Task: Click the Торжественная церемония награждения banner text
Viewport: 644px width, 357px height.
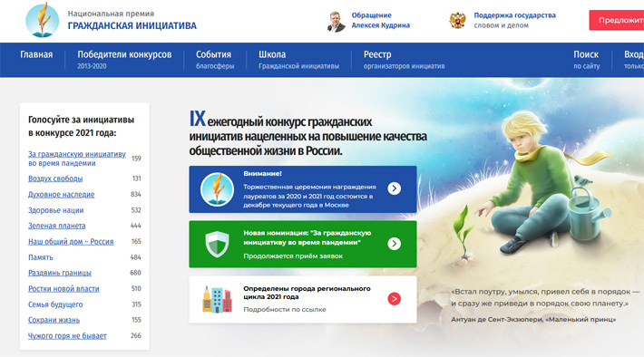Action: [x=309, y=196]
